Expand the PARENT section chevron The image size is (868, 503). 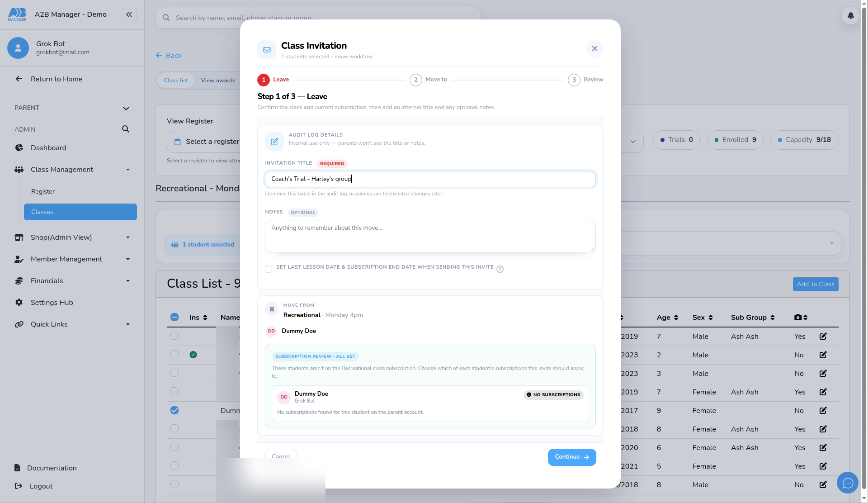pyautogui.click(x=126, y=108)
